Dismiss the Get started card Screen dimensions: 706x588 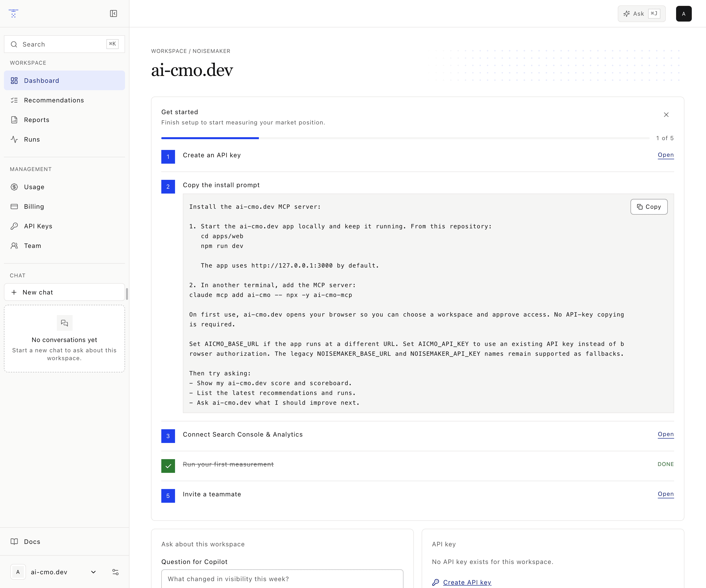(666, 115)
